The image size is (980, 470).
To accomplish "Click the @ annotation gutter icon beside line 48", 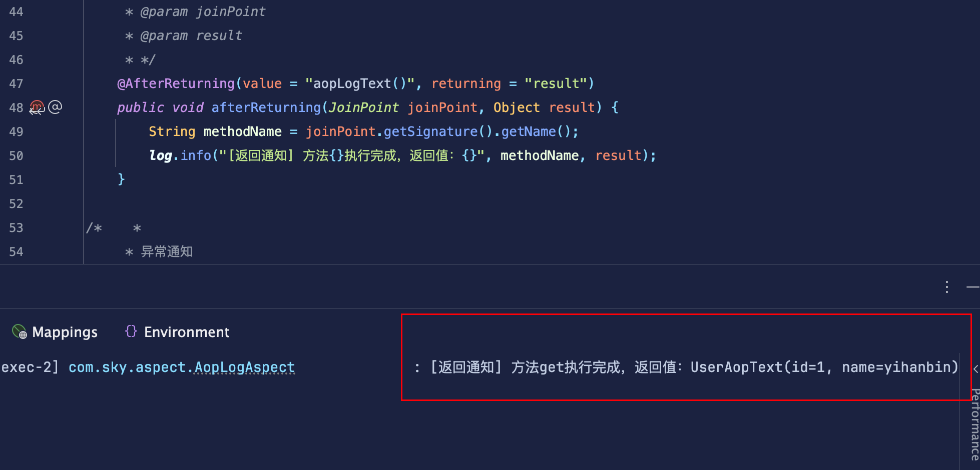I will coord(55,106).
